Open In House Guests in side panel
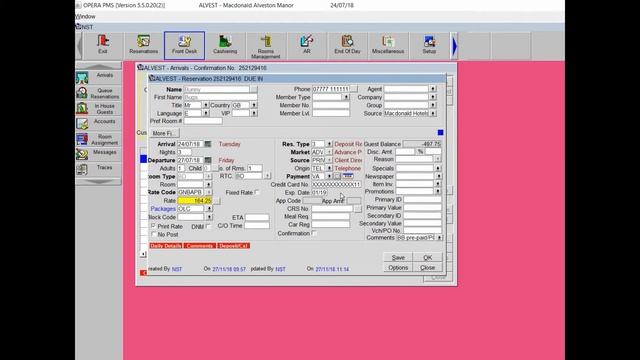The height and width of the screenshot is (360, 640). 98,109
